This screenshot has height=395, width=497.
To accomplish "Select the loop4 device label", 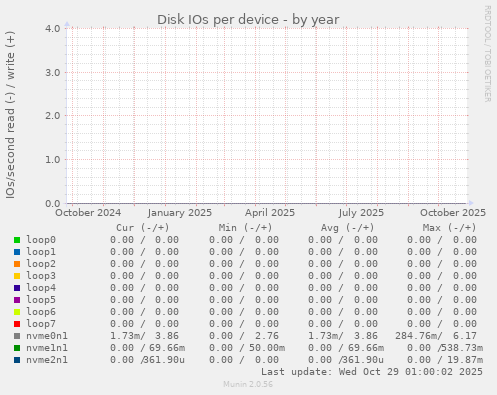I will click(x=41, y=288).
